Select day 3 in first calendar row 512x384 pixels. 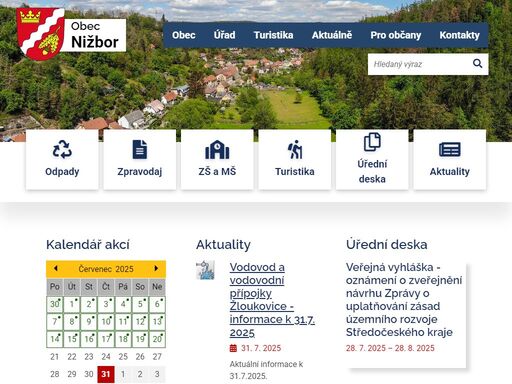pyautogui.click(x=106, y=304)
